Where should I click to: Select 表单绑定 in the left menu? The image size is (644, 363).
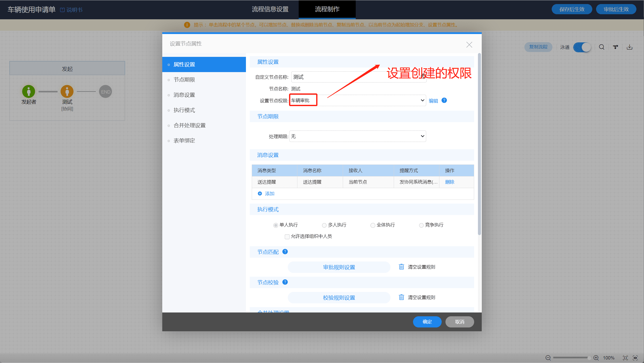[x=204, y=141]
